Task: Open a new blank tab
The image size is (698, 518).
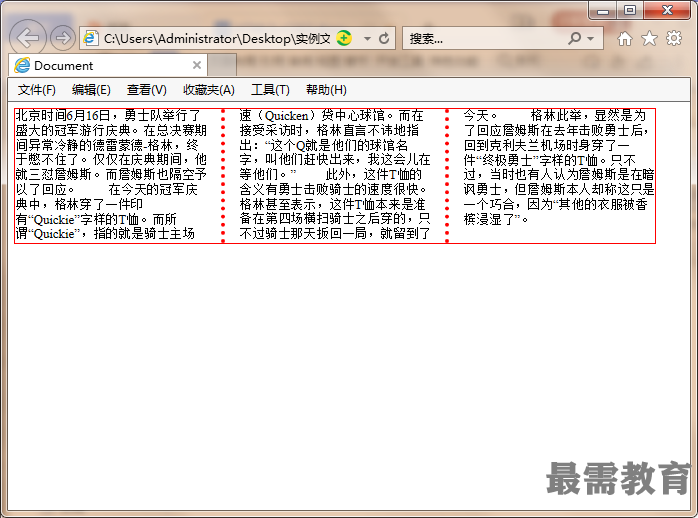Action: tap(222, 65)
